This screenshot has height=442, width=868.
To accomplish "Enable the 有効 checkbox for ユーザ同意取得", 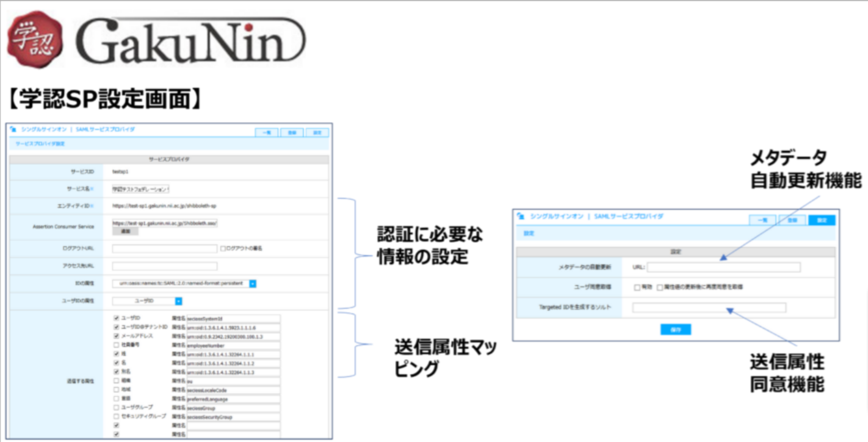I will 637,286.
